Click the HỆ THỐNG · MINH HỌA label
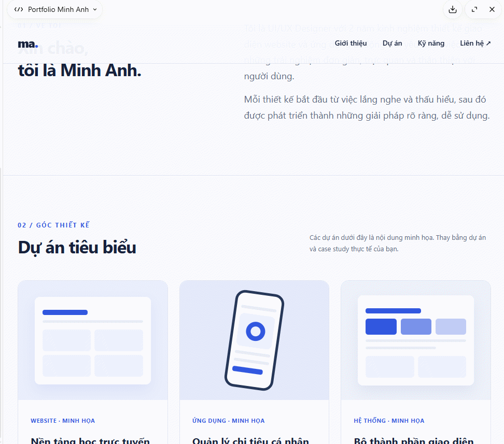504x444 pixels. pos(389,421)
